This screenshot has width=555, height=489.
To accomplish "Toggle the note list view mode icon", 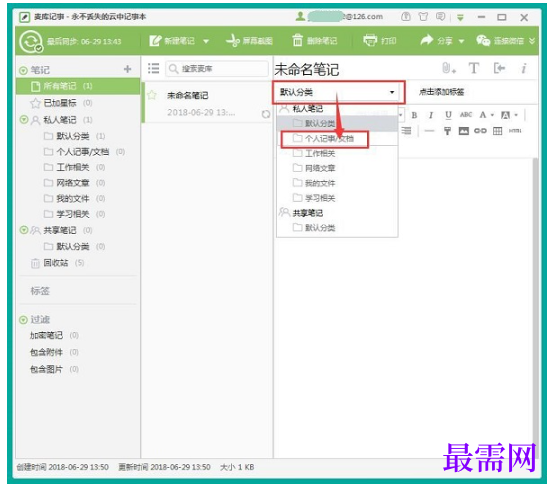I will 153,68.
